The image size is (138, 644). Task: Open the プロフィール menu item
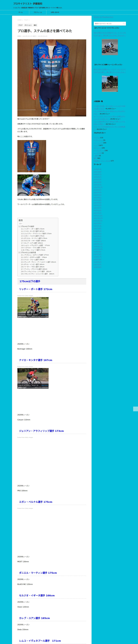tap(38, 12)
